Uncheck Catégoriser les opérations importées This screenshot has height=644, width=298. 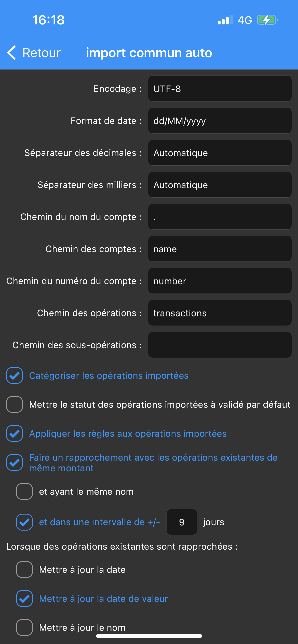pyautogui.click(x=15, y=375)
